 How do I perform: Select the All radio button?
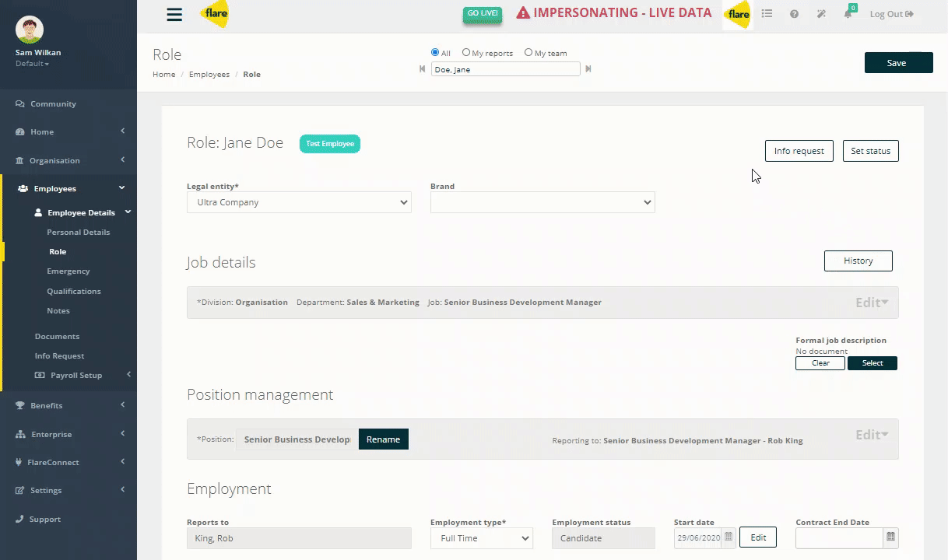tap(435, 53)
